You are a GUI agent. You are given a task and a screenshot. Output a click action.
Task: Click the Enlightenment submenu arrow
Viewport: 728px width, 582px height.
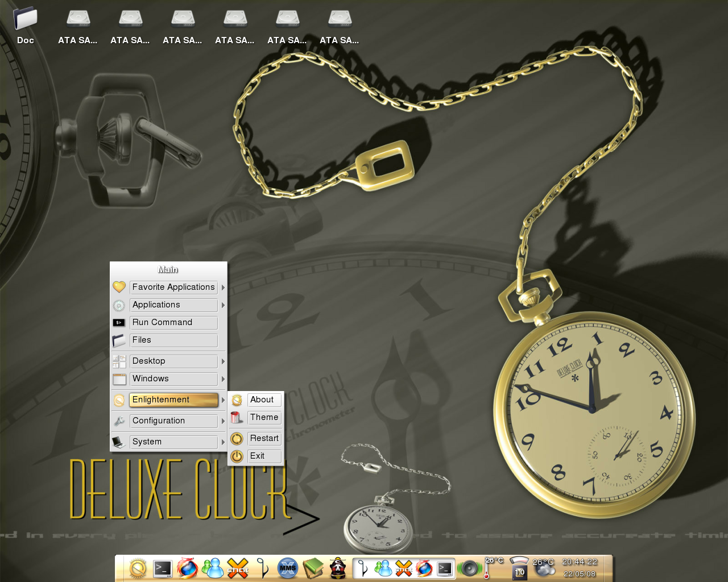pyautogui.click(x=223, y=400)
